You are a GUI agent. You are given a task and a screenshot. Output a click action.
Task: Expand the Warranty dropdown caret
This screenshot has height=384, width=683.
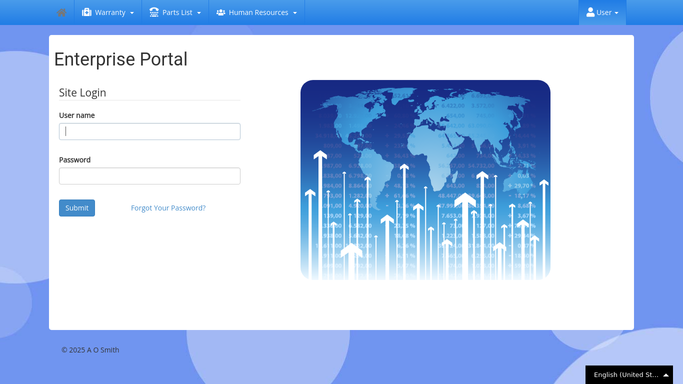(x=132, y=13)
